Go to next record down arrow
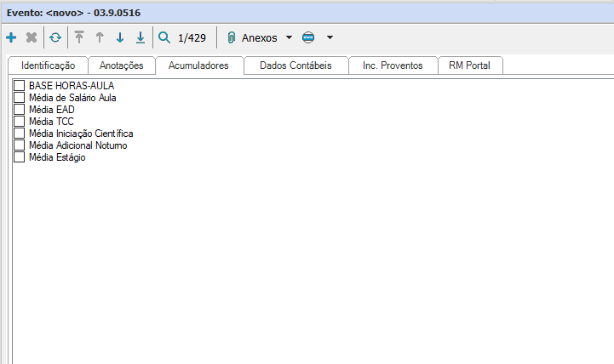The height and width of the screenshot is (364, 614). [120, 37]
